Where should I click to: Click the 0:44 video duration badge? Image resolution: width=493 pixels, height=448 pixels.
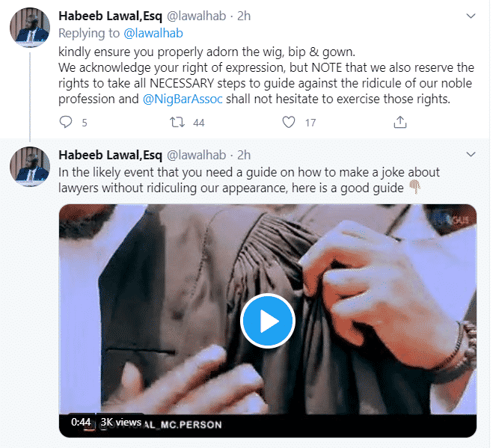point(81,422)
